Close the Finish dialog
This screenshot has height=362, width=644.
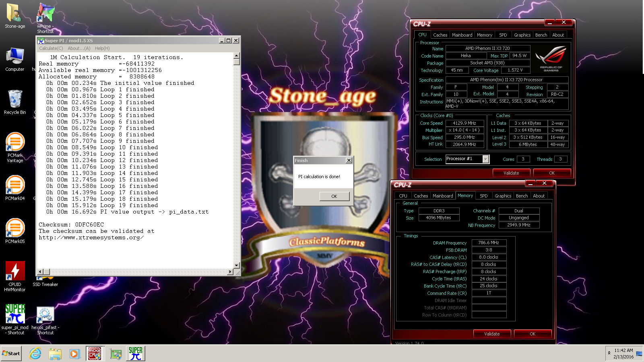click(x=349, y=160)
